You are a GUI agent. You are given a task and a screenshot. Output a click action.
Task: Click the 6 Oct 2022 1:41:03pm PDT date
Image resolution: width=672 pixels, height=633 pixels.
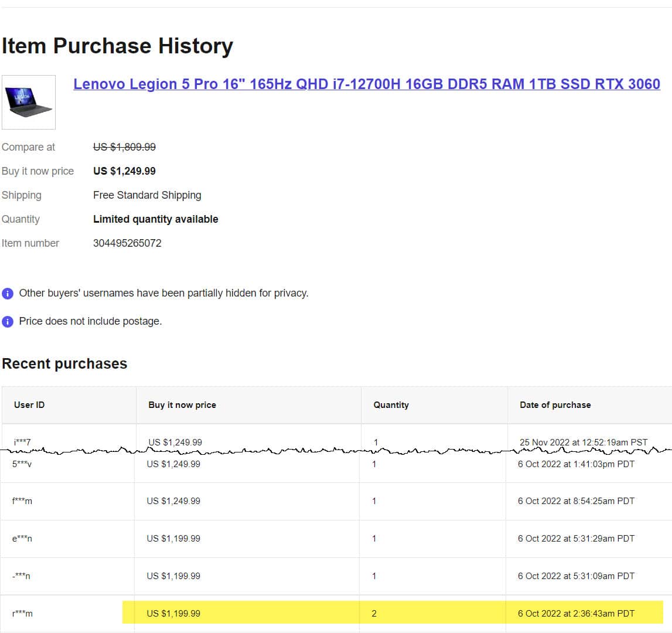[x=576, y=464]
